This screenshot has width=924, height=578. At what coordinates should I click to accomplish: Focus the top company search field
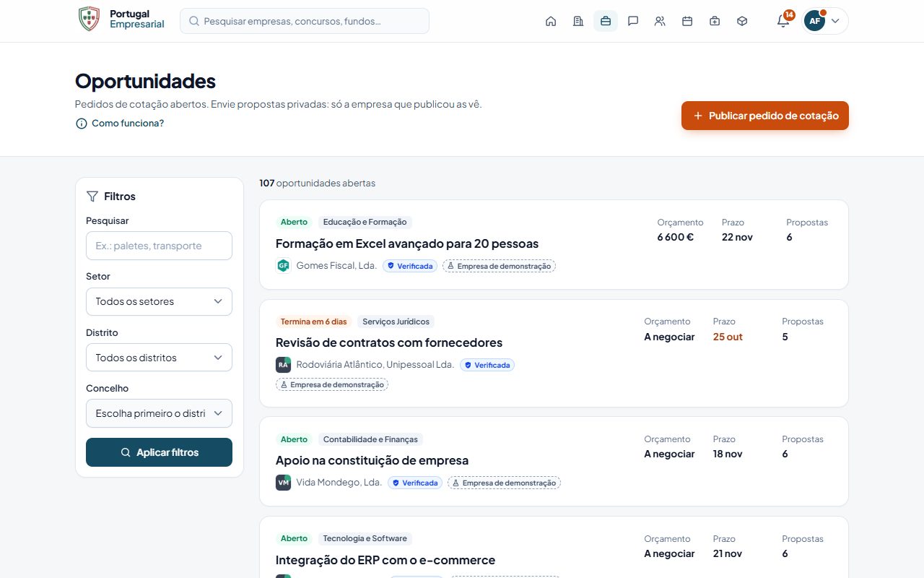pyautogui.click(x=305, y=21)
